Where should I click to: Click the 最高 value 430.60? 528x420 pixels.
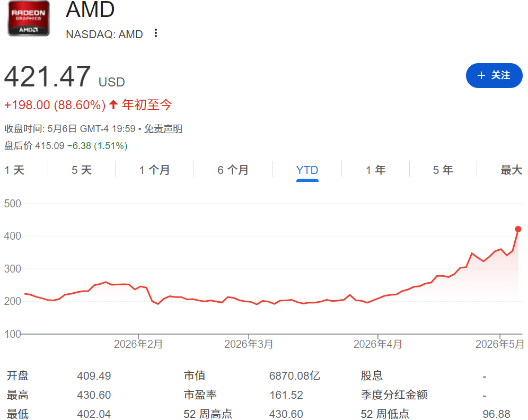click(94, 395)
